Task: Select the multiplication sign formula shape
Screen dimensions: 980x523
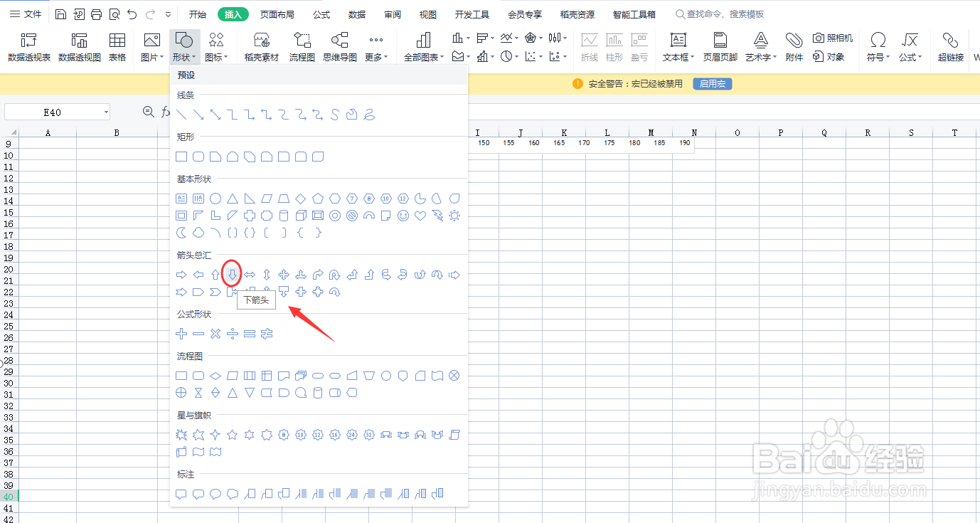Action: 215,334
